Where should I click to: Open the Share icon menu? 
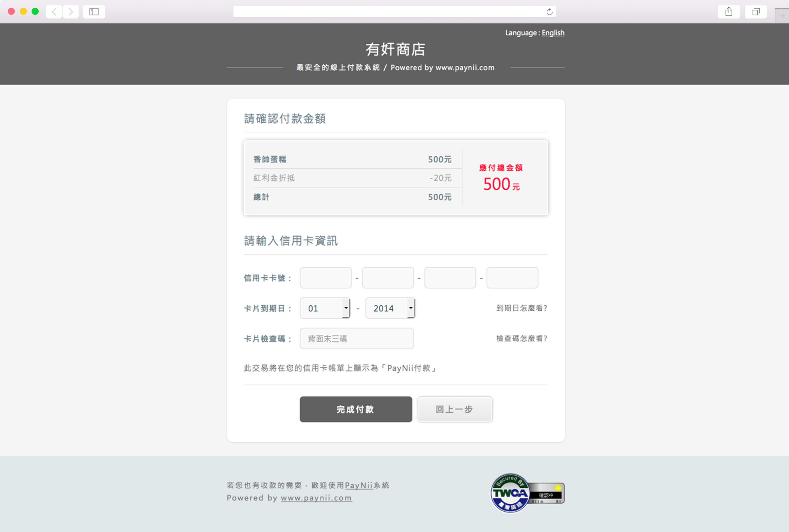pyautogui.click(x=729, y=12)
